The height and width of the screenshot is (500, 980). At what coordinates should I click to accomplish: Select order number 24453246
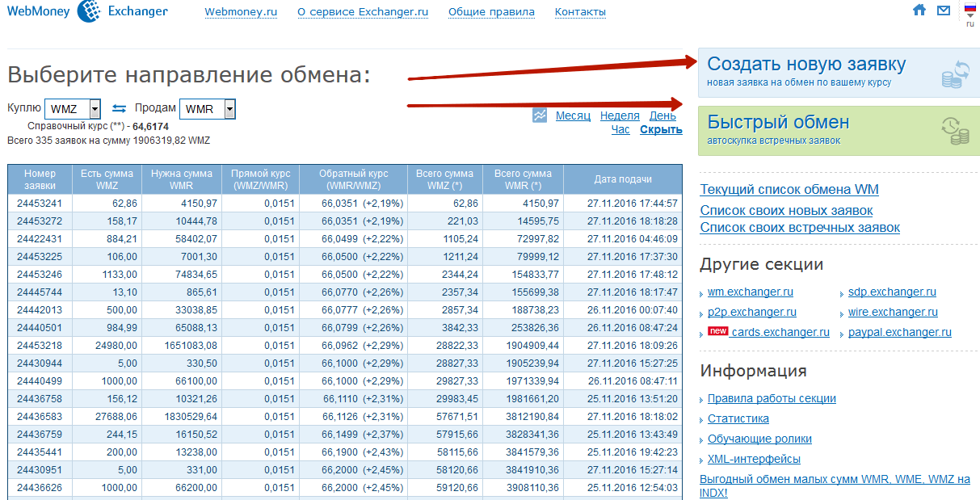40,275
